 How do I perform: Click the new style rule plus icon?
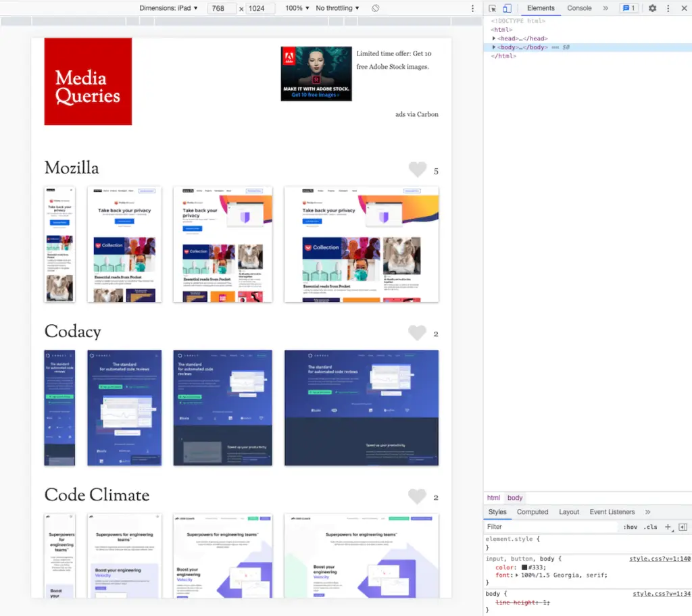[x=666, y=527]
